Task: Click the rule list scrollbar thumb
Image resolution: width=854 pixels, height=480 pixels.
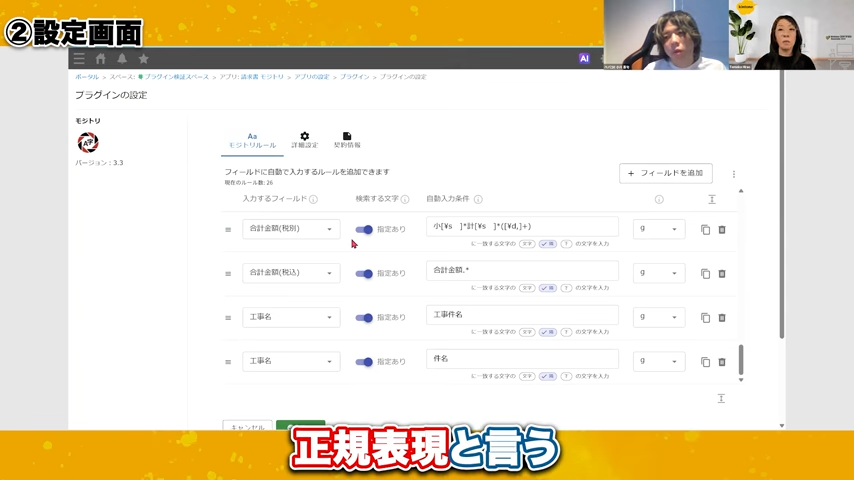Action: 741,360
